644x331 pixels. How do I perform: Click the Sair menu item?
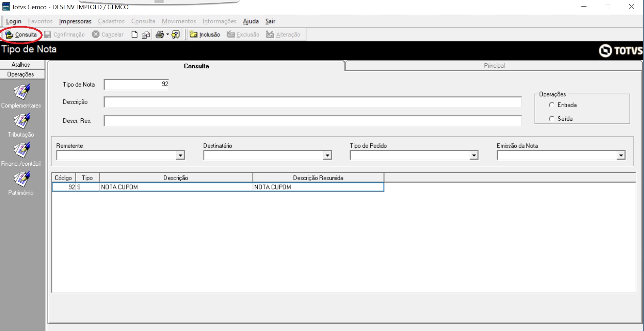[x=270, y=21]
